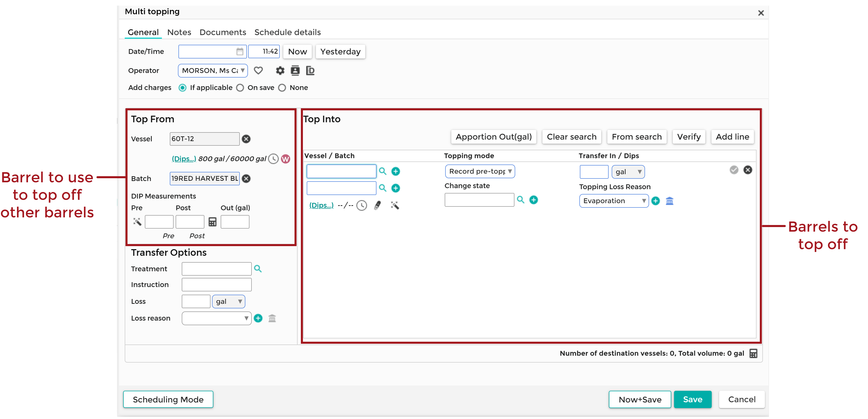
Task: Click the red W badge icon
Action: pyautogui.click(x=285, y=158)
